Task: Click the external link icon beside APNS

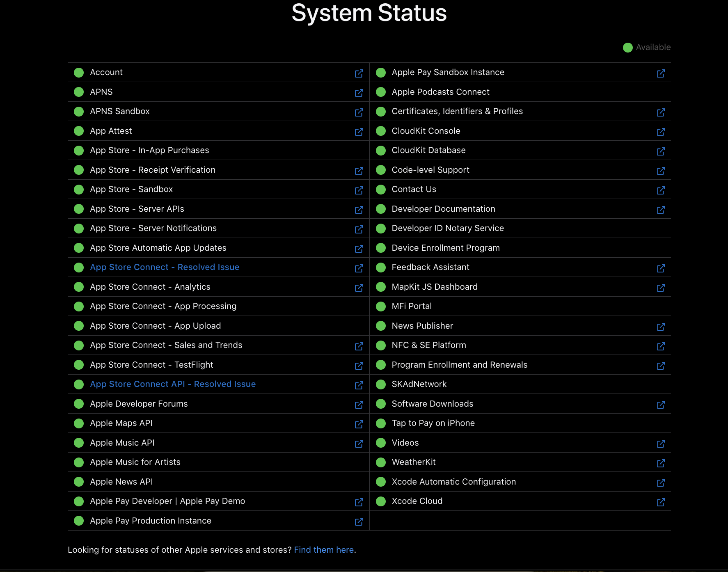Action: pos(359,93)
